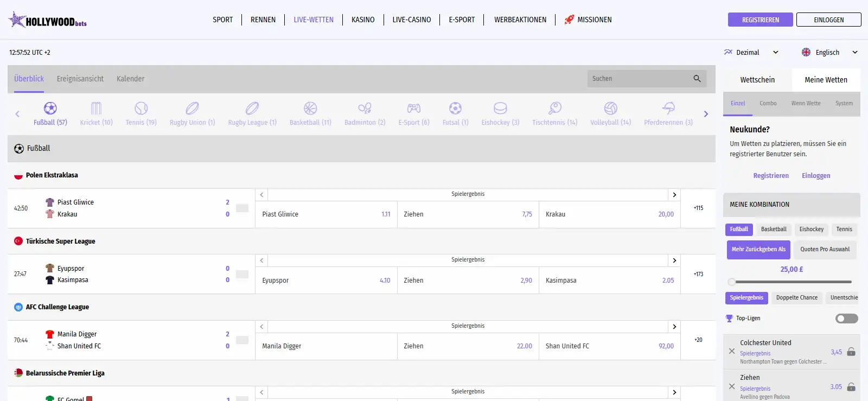Image resolution: width=868 pixels, height=401 pixels.
Task: Select the Mehr Zurückgeben Als option
Action: click(x=758, y=250)
